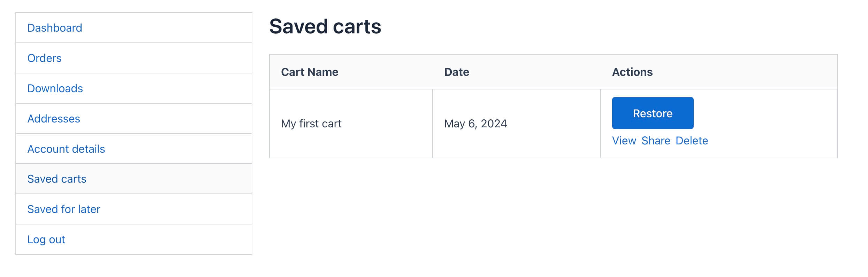The height and width of the screenshot is (277, 868).
Task: Click the Actions column header
Action: (632, 72)
